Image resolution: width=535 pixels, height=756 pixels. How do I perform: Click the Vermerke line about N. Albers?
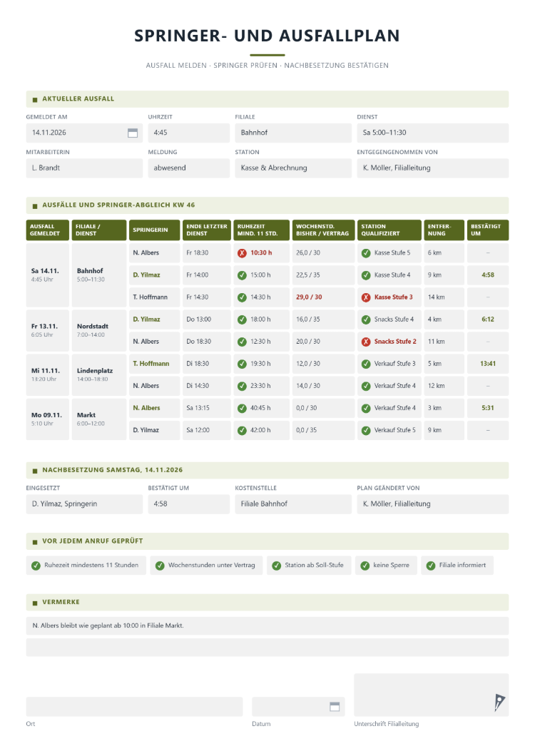click(267, 625)
